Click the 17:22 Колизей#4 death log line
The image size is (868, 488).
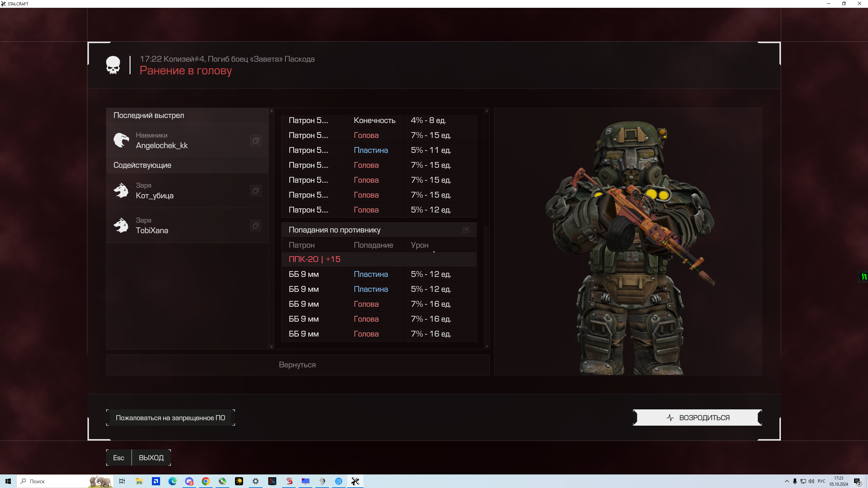point(227,59)
